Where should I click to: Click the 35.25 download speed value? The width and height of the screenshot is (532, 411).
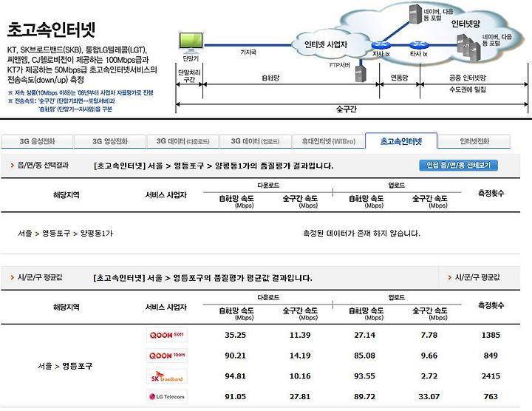[x=235, y=335]
